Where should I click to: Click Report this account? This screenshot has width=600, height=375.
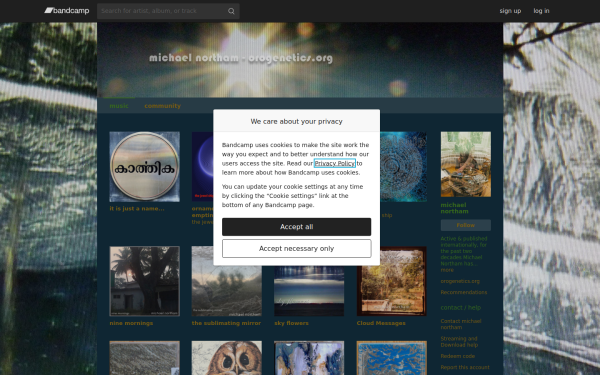click(x=465, y=367)
